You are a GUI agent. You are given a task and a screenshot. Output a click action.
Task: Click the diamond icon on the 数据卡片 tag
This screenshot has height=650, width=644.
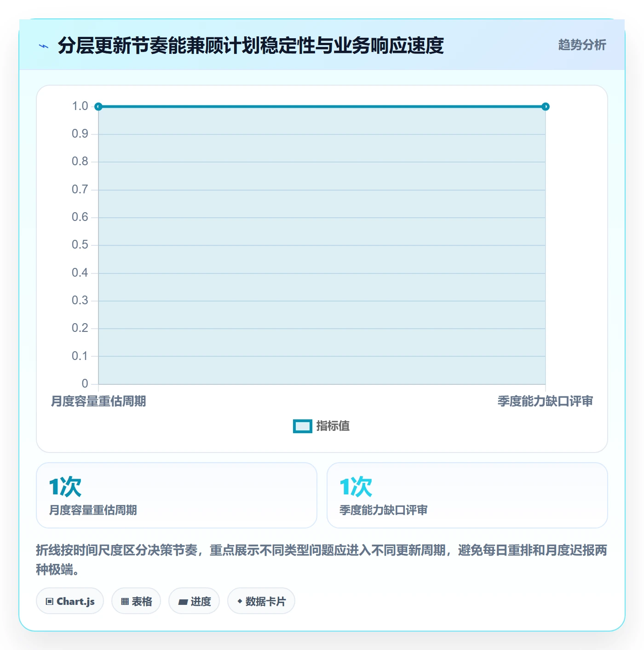(x=240, y=601)
